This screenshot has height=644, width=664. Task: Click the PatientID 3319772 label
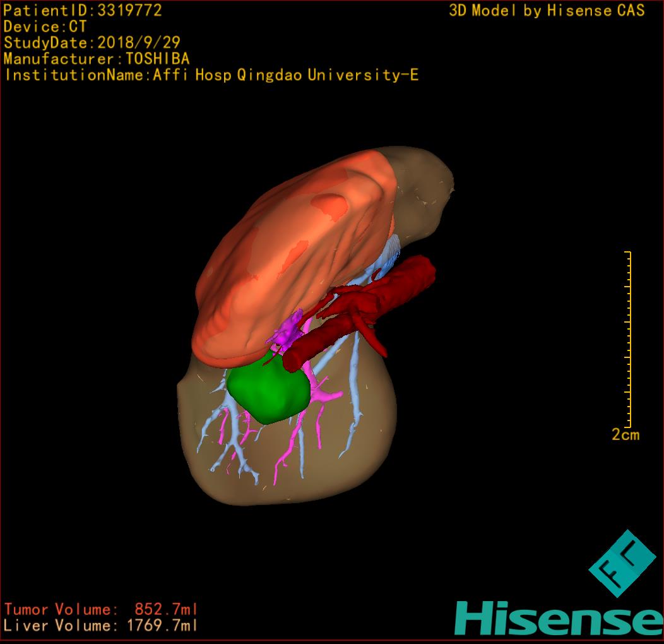pyautogui.click(x=83, y=10)
